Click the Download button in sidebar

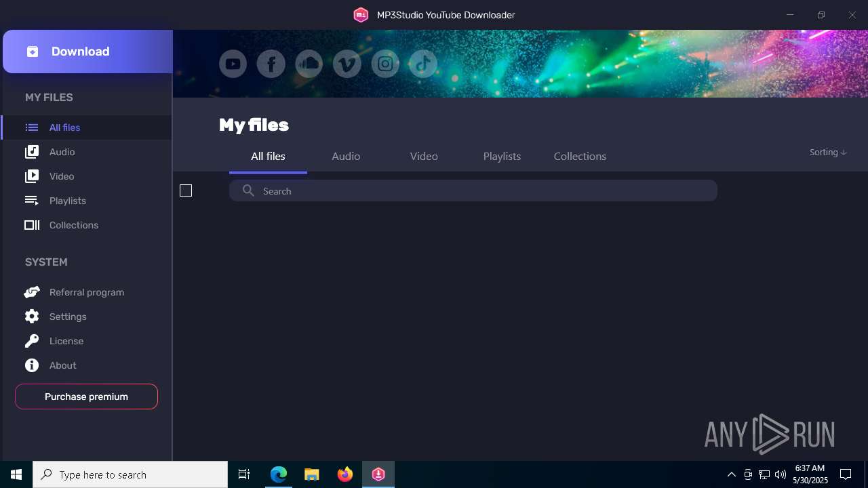[x=87, y=52]
